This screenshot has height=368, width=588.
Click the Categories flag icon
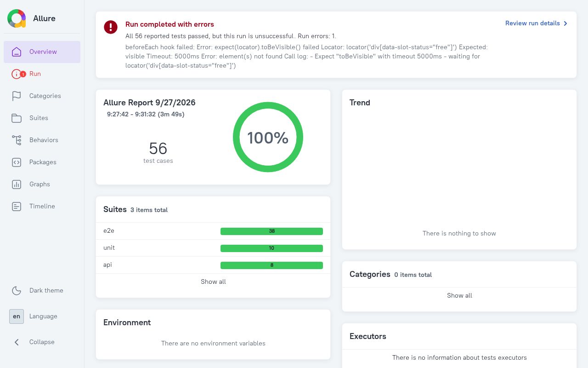point(17,96)
